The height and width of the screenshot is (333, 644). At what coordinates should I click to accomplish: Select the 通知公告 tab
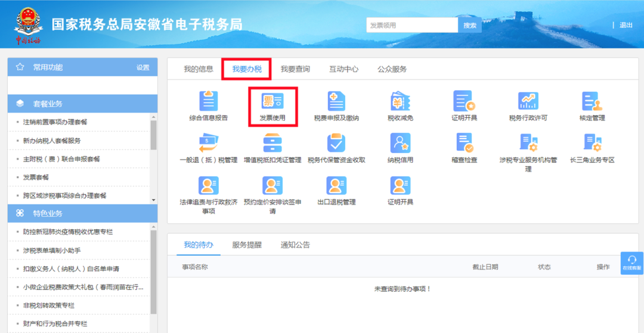pyautogui.click(x=295, y=245)
